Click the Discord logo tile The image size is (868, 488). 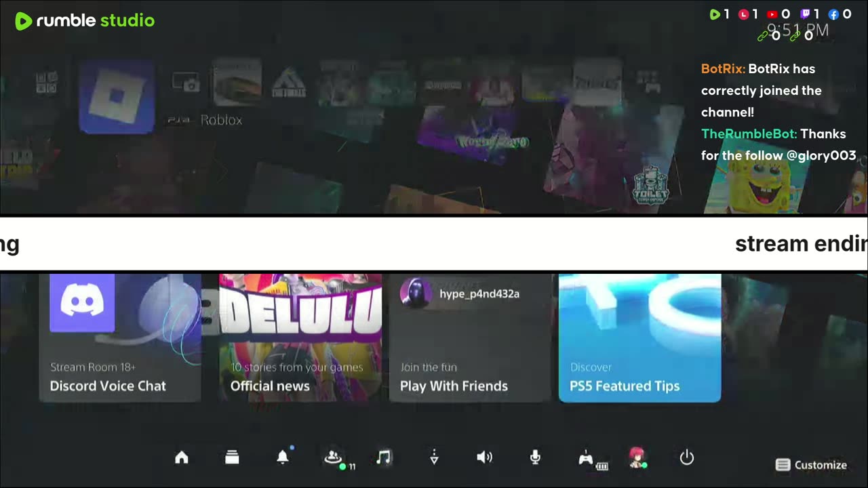point(82,302)
